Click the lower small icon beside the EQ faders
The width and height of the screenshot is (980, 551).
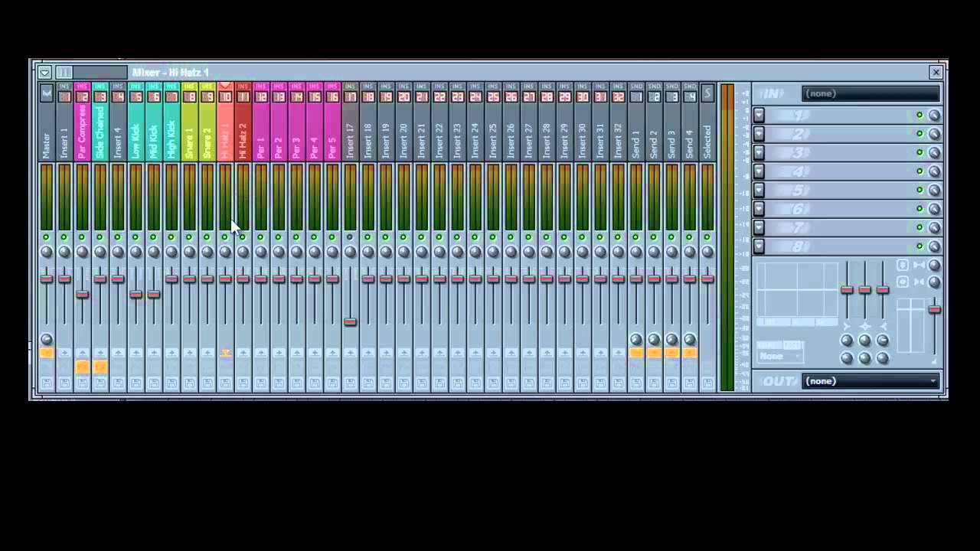tap(903, 282)
